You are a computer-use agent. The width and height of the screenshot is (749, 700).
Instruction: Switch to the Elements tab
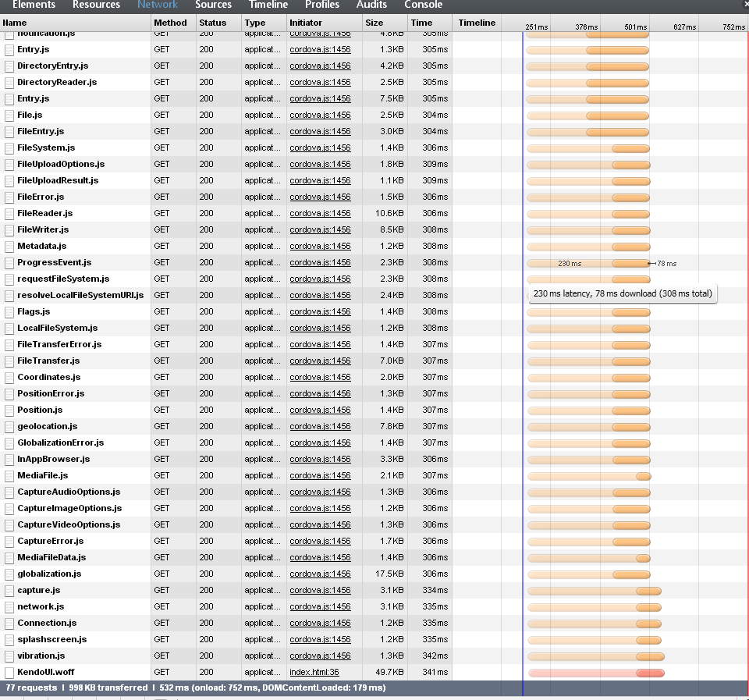point(34,5)
